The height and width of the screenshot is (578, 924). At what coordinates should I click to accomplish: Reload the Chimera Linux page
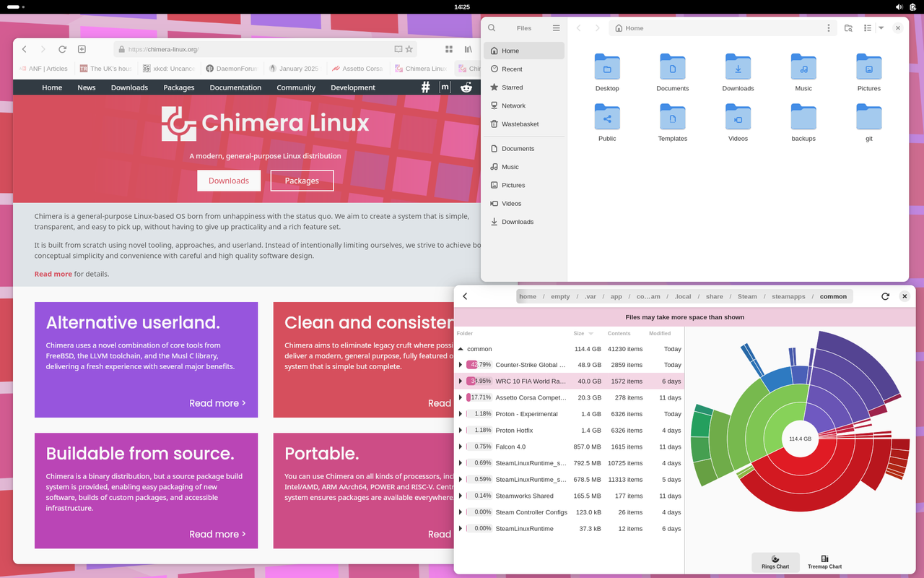click(x=63, y=49)
